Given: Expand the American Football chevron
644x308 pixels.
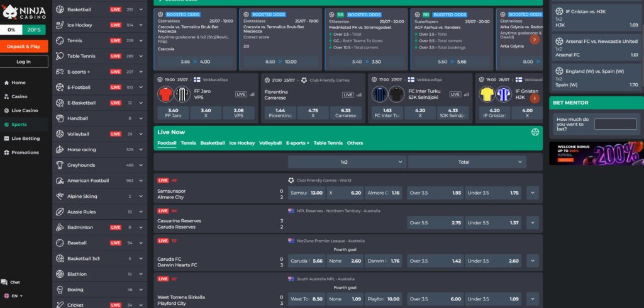Looking at the screenshot, I should 141,181.
